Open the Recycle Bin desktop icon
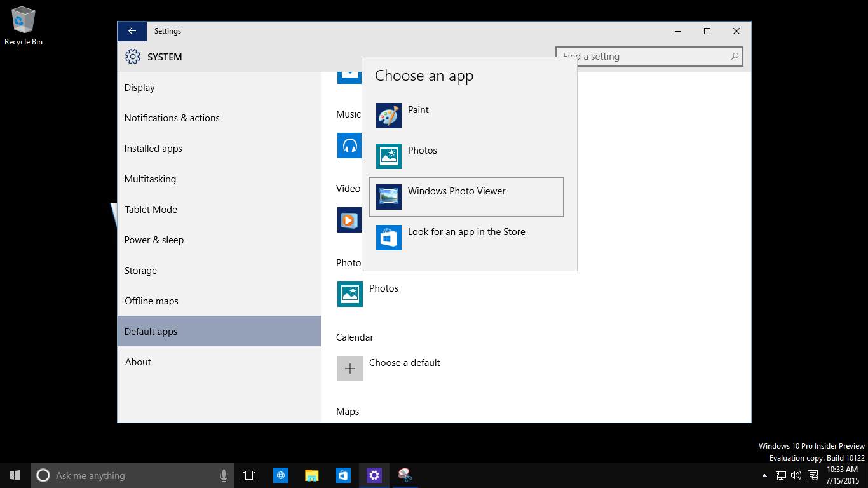The image size is (868, 488). (x=24, y=26)
